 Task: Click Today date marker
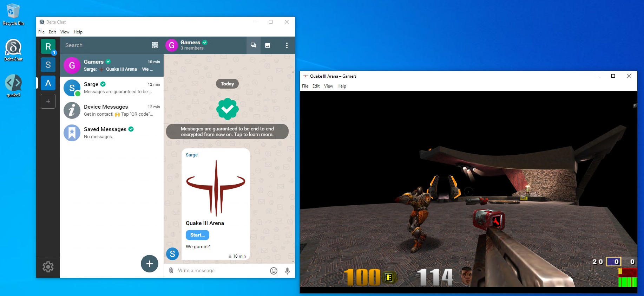pyautogui.click(x=228, y=84)
